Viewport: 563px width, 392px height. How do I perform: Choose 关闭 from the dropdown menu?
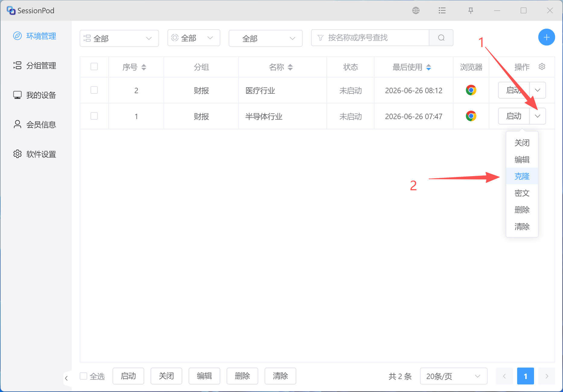pos(522,143)
